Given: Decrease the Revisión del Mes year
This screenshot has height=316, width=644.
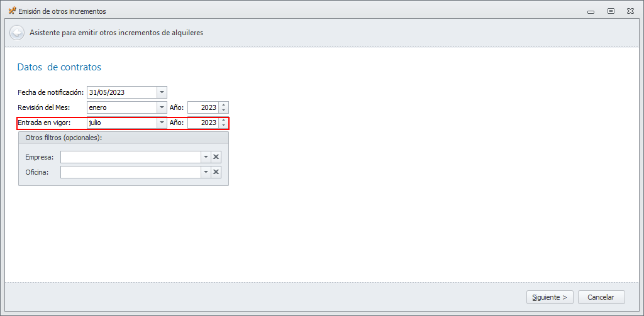Looking at the screenshot, I should point(223,111).
